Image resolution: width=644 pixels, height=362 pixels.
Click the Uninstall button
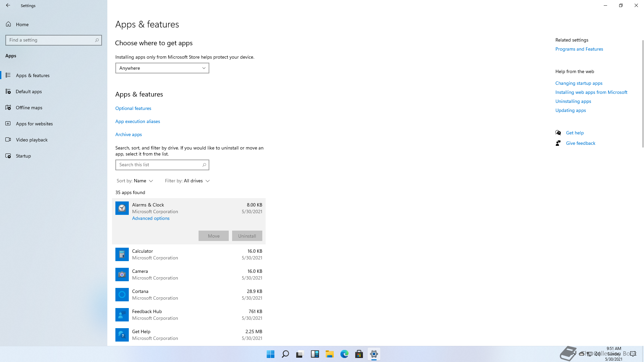tap(247, 236)
